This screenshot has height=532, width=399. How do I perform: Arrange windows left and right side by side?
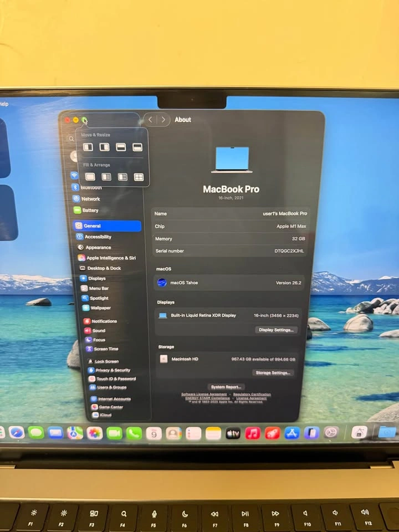pyautogui.click(x=106, y=177)
